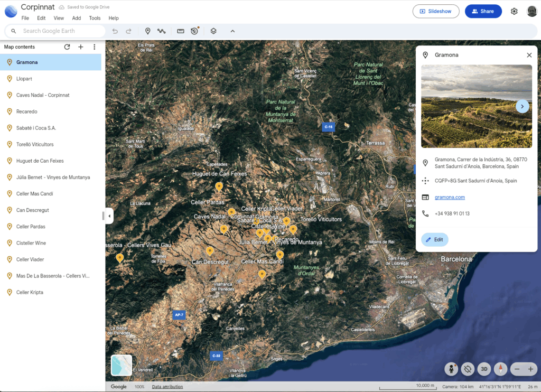
Task: Close the Gramona info card
Action: pos(529,55)
